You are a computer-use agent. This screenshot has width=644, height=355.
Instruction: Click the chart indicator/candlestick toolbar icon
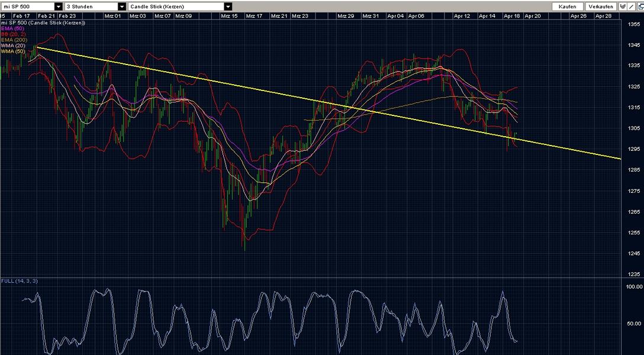coord(623,7)
